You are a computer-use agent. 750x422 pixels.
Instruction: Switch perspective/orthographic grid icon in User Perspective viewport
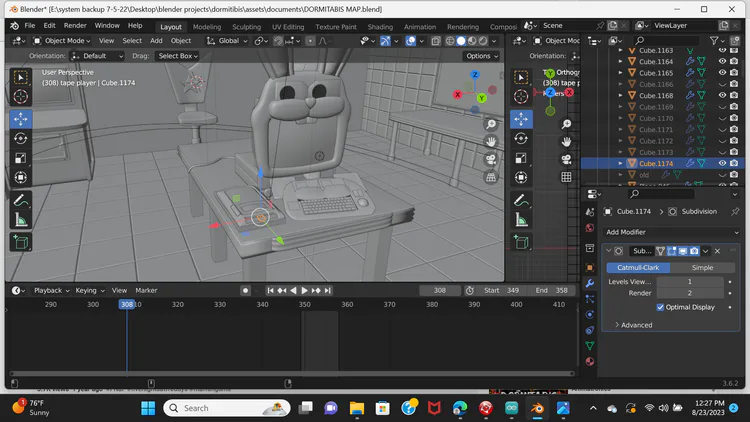click(x=491, y=178)
